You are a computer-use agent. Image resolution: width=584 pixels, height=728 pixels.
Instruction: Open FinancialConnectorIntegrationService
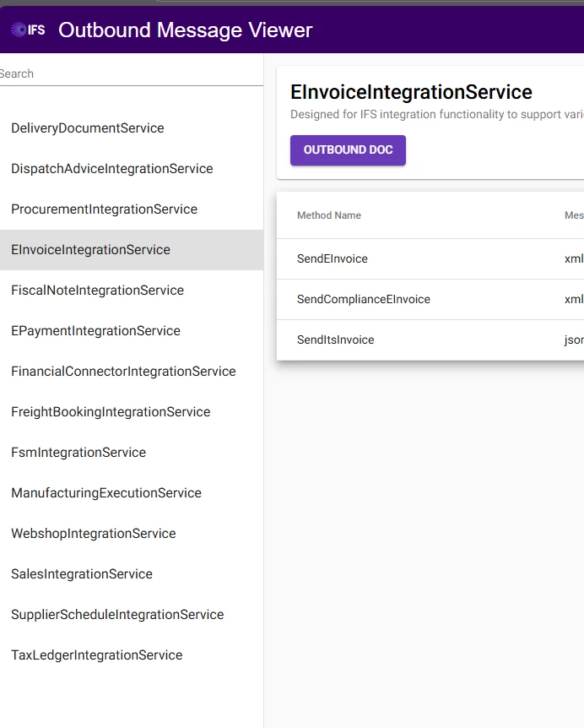pyautogui.click(x=132, y=372)
